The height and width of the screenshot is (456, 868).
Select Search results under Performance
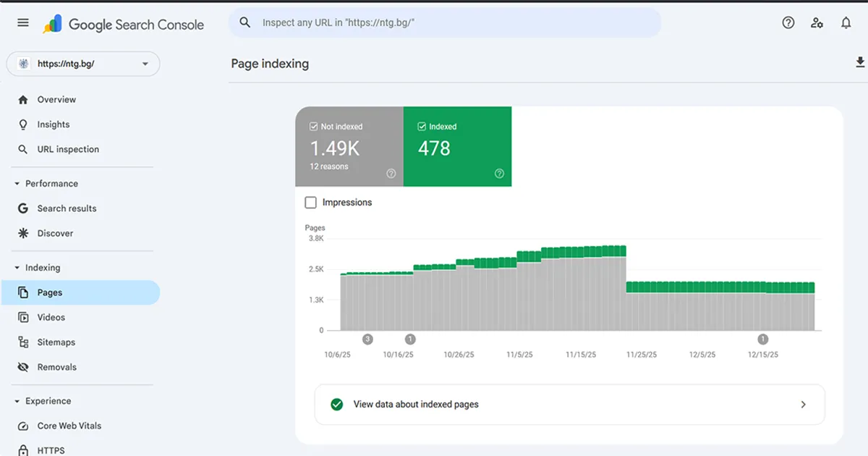(x=67, y=208)
